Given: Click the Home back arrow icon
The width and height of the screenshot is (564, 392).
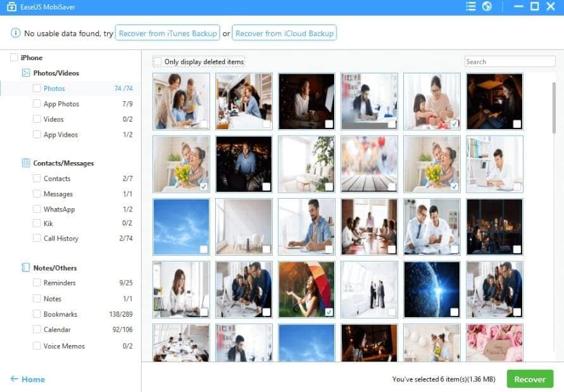Looking at the screenshot, I should 15,379.
